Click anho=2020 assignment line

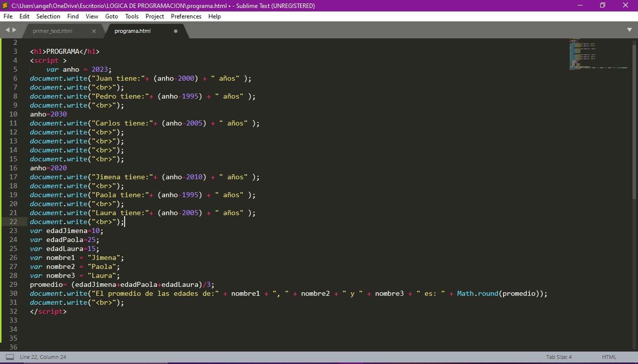pyautogui.click(x=48, y=168)
